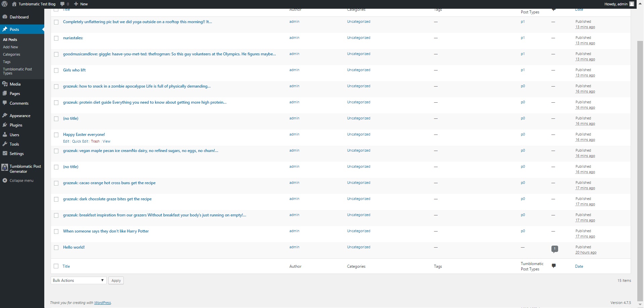The width and height of the screenshot is (644, 308).
Task: Open the Plugins icon in sidebar
Action: pyautogui.click(x=5, y=125)
